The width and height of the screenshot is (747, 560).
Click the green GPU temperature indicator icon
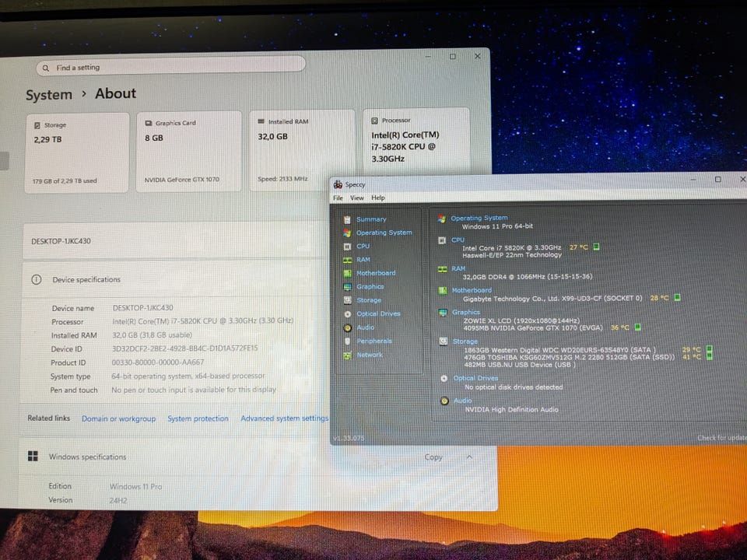637,327
